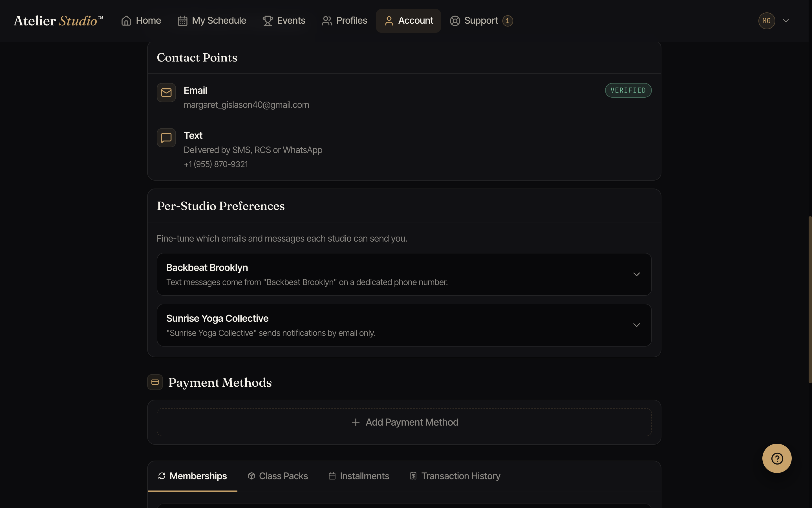Click the Email envelope icon
Viewport: 812px width, 508px height.
166,92
